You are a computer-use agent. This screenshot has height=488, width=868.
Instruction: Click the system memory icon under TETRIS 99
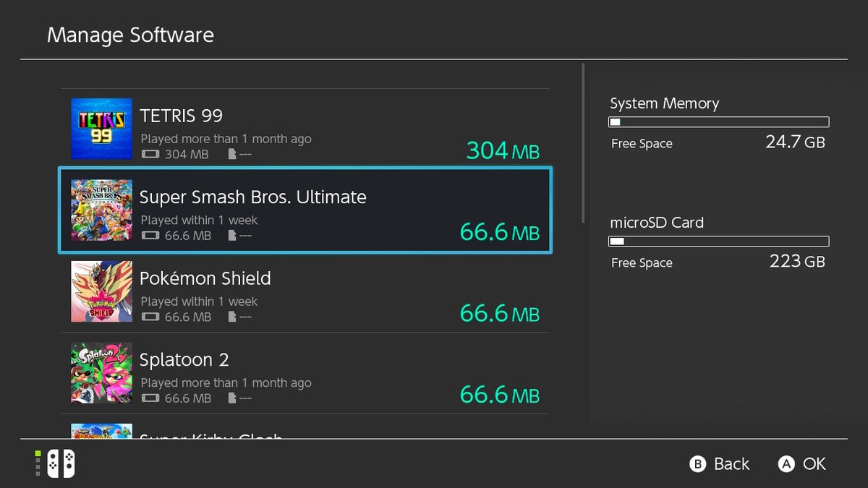pyautogui.click(x=150, y=155)
